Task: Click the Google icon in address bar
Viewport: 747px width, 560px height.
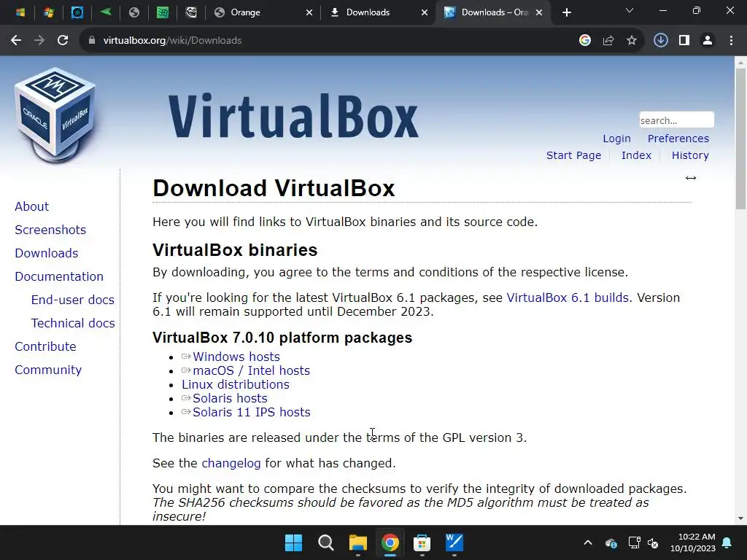Action: pos(585,41)
